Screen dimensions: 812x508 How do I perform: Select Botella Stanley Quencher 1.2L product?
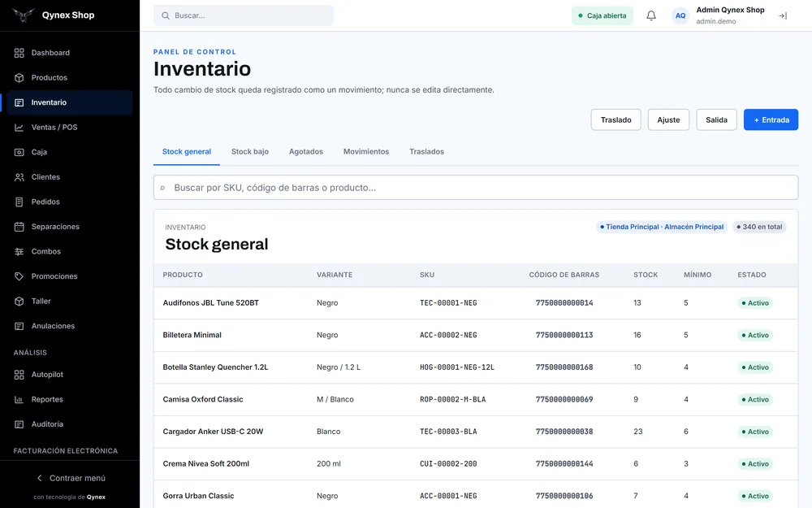tap(215, 367)
